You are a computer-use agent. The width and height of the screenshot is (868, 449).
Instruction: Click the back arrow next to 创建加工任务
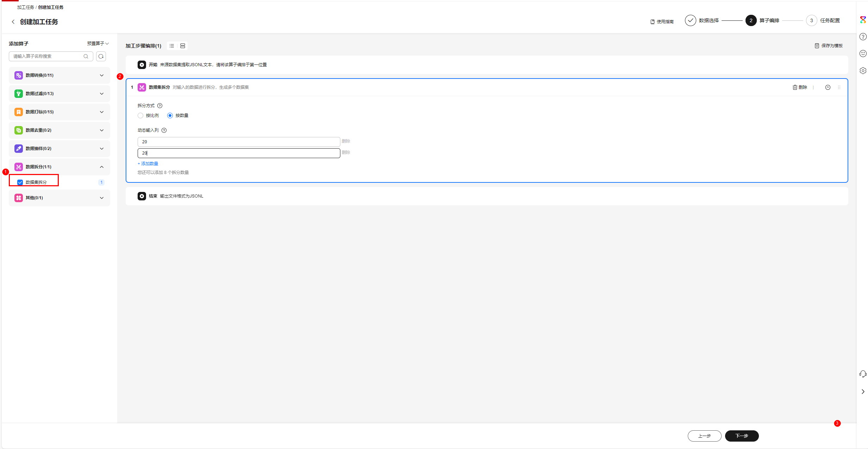[13, 22]
